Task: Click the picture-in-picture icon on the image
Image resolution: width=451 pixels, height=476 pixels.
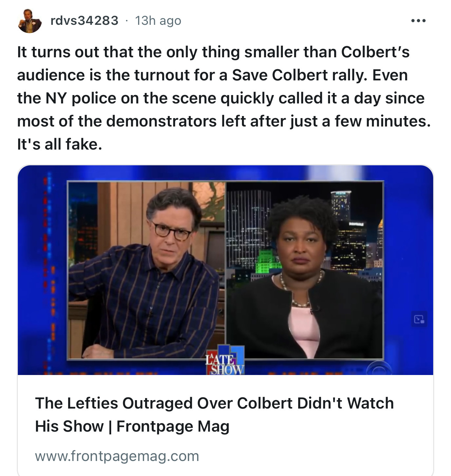Action: pos(419,319)
